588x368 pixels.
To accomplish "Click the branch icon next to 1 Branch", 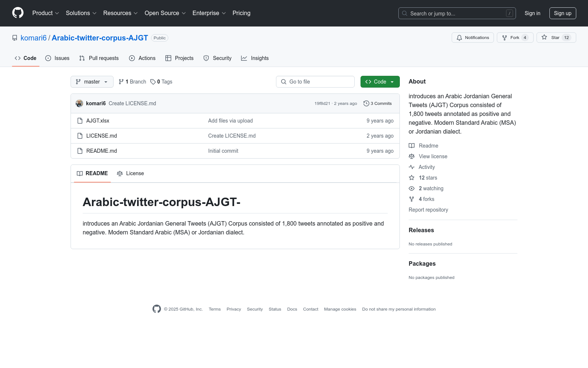I will click(x=121, y=82).
